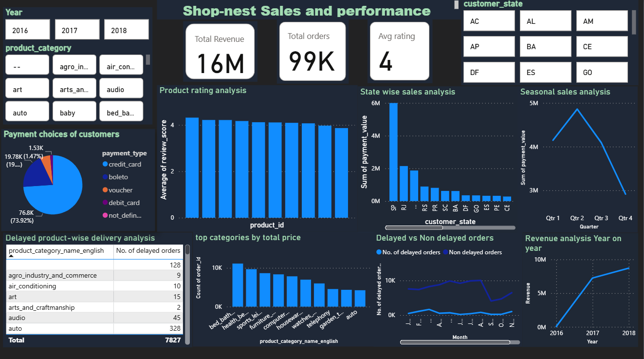Filter by the 'audio' product category

tap(122, 89)
